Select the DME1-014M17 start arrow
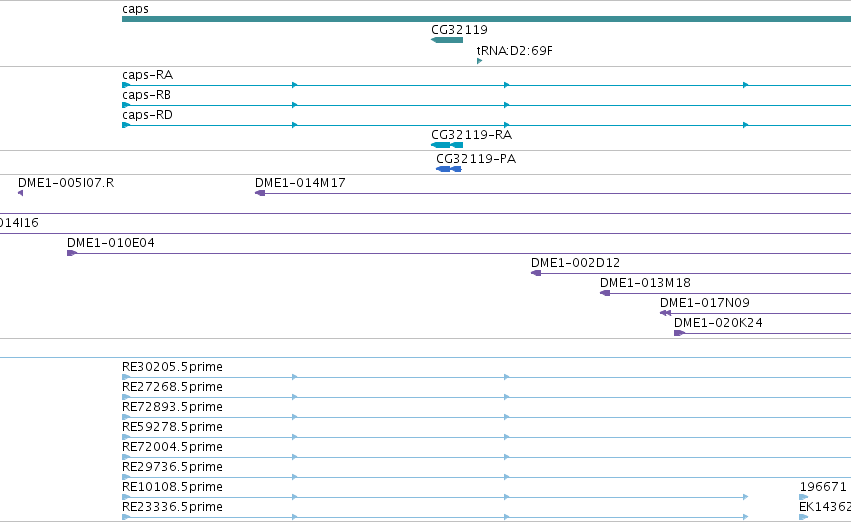The width and height of the screenshot is (851, 522). coord(260,193)
